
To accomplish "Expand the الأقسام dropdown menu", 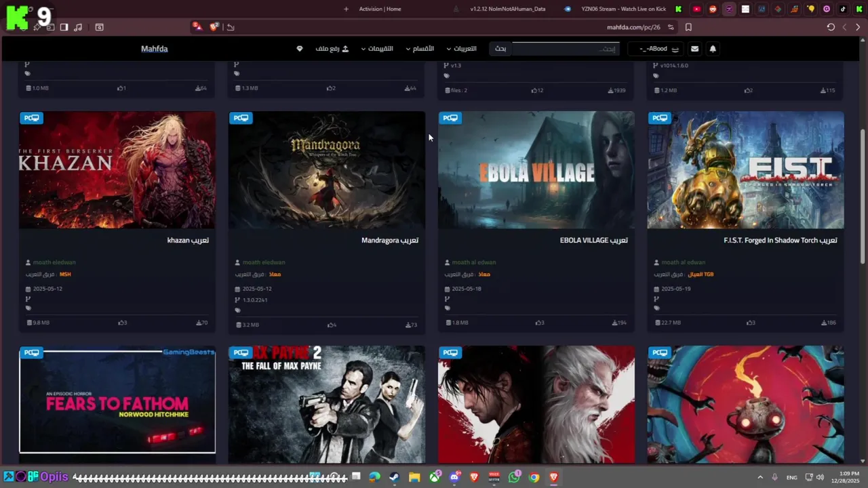I will pos(420,49).
